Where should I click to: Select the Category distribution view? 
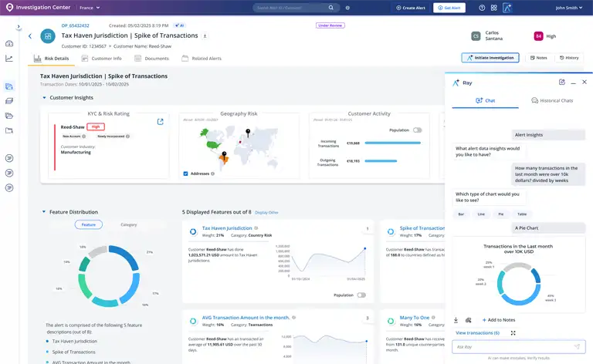(129, 224)
